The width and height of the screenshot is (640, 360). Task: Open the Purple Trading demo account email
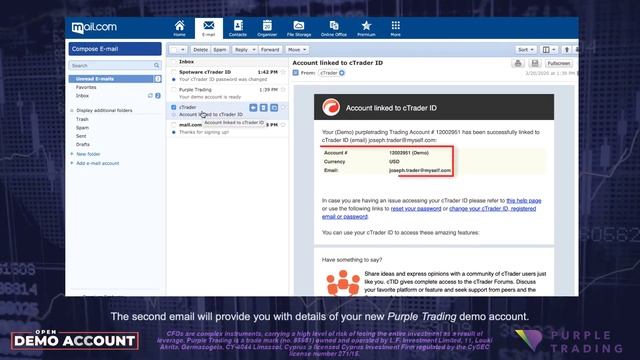click(x=227, y=93)
